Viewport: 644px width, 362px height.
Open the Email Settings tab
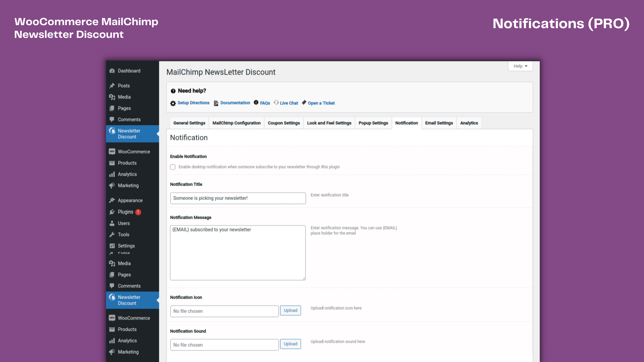point(439,123)
